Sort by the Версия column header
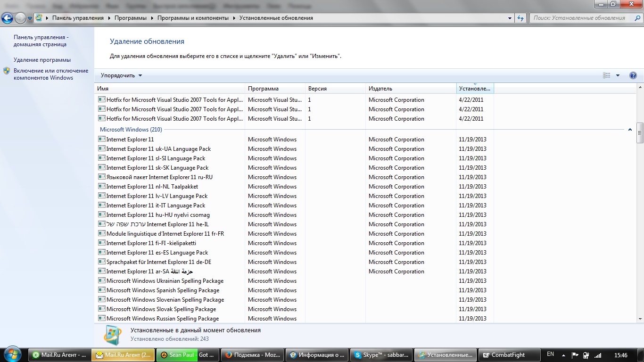The width and height of the screenshot is (644, 362). coord(335,89)
